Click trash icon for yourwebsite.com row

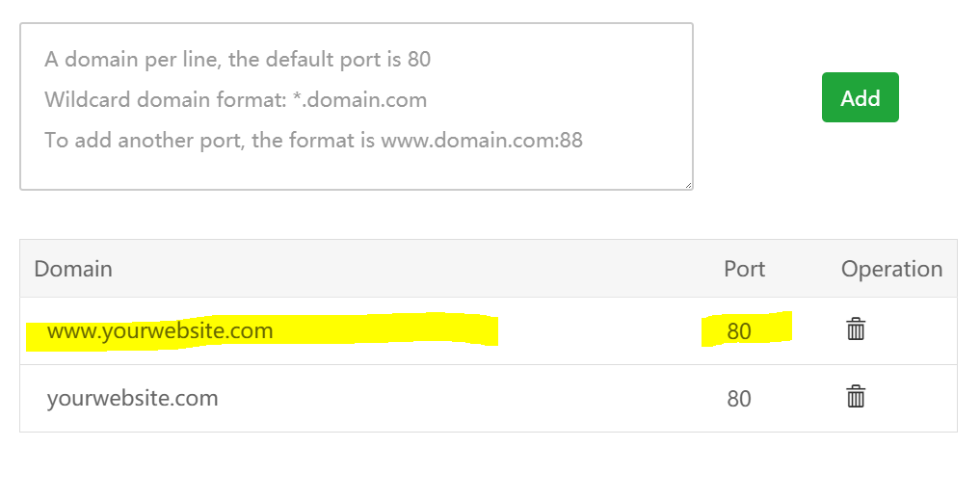[x=856, y=397]
